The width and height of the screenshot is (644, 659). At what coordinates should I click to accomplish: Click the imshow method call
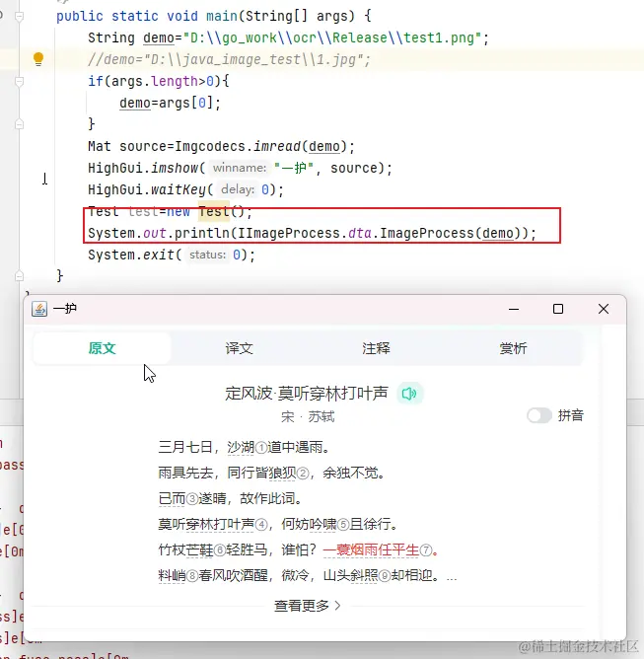pyautogui.click(x=175, y=168)
